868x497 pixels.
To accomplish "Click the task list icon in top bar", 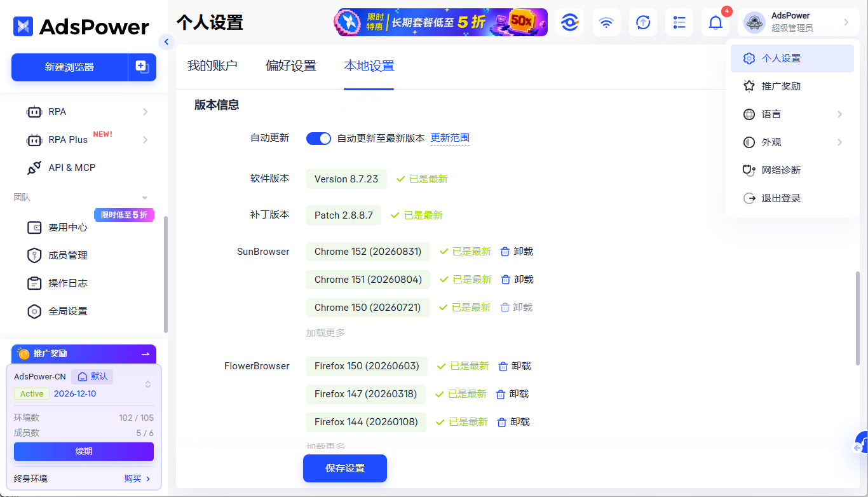I will (679, 22).
